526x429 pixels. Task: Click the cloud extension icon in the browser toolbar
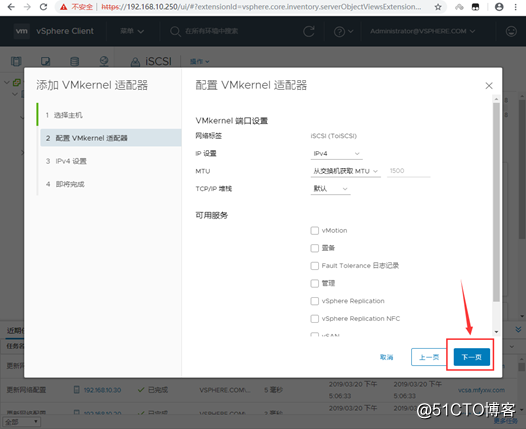(x=459, y=7)
